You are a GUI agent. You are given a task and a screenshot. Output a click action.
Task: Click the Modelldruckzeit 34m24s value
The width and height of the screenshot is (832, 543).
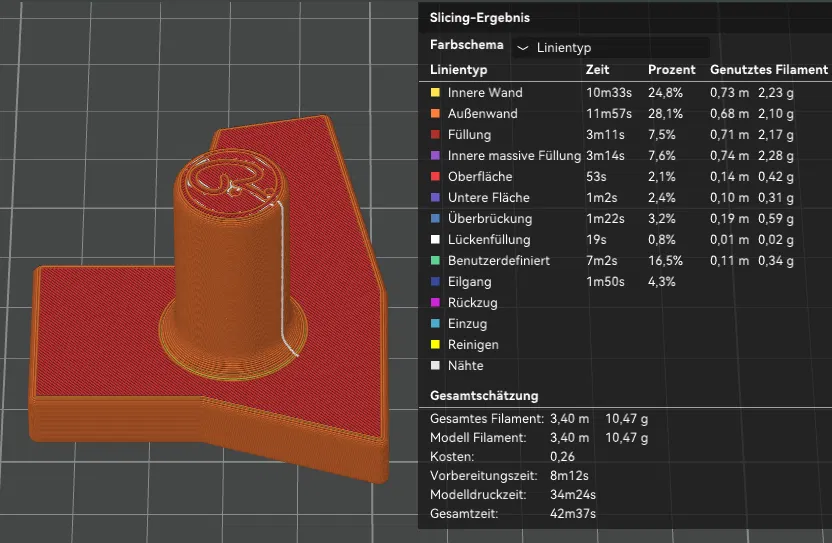click(x=573, y=495)
